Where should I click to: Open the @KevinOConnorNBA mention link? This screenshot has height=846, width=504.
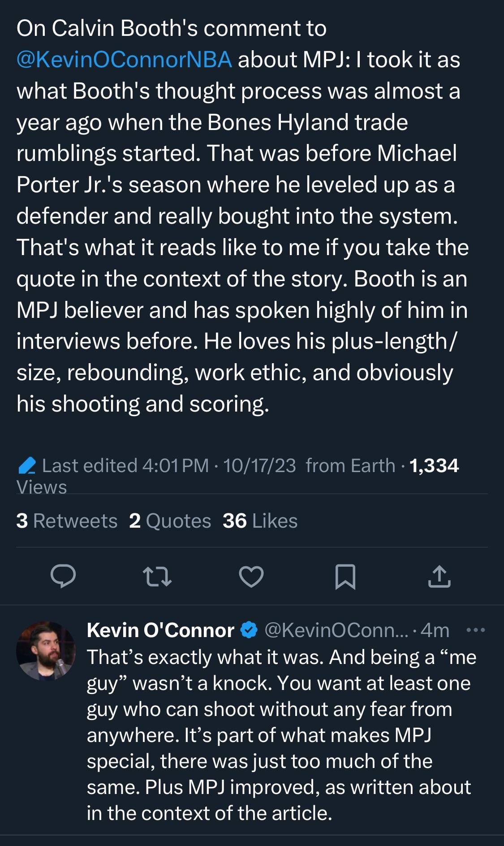point(124,60)
